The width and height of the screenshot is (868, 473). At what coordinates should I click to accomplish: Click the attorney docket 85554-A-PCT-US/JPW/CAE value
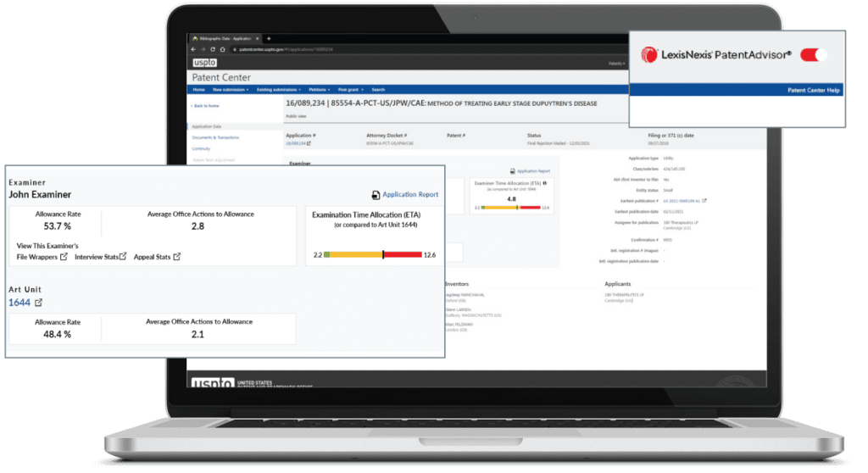pyautogui.click(x=390, y=143)
